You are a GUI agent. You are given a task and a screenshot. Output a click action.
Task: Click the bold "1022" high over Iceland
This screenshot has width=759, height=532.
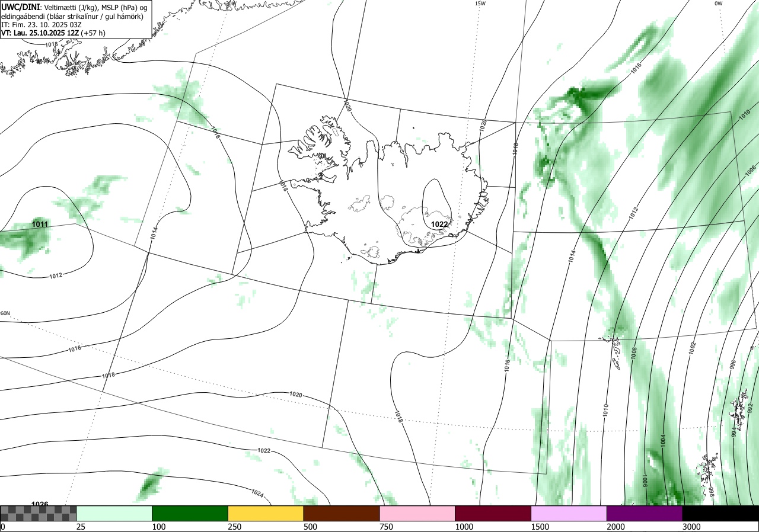[x=439, y=224]
